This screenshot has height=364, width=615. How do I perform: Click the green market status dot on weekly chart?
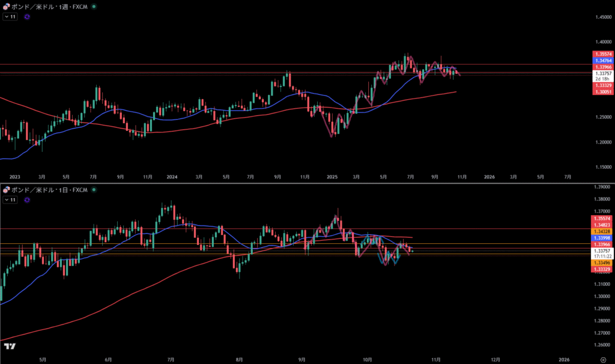click(x=94, y=7)
